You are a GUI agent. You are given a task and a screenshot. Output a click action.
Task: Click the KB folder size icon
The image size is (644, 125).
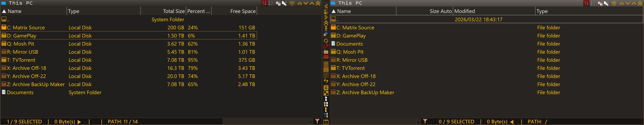[326, 52]
